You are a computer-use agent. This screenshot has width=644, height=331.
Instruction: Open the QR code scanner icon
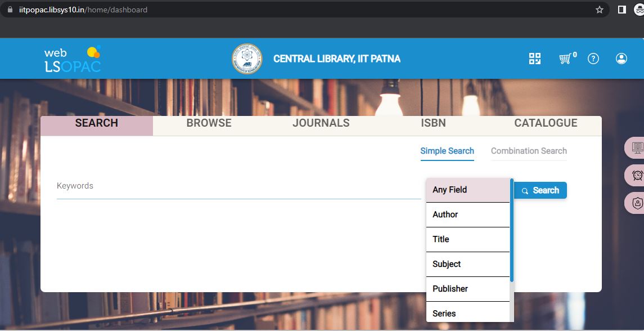(535, 59)
